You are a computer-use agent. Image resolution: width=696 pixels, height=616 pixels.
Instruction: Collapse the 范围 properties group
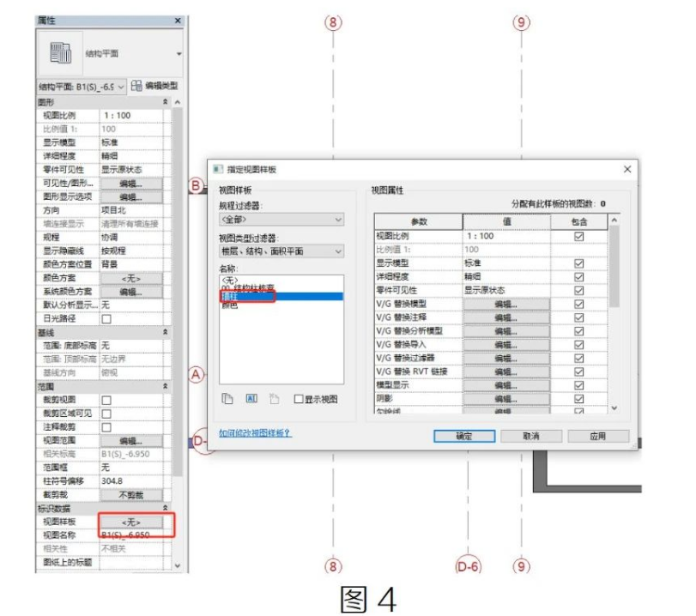[x=165, y=386]
